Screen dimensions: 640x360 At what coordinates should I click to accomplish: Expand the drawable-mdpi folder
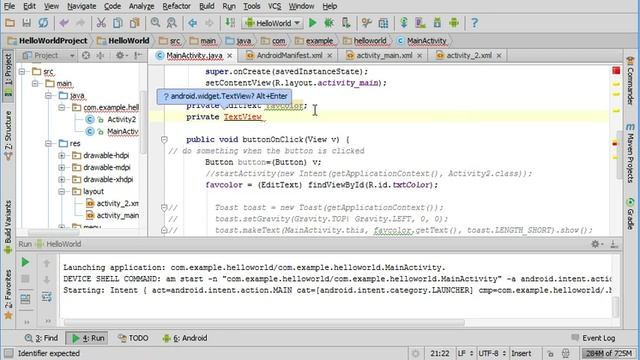click(x=62, y=167)
